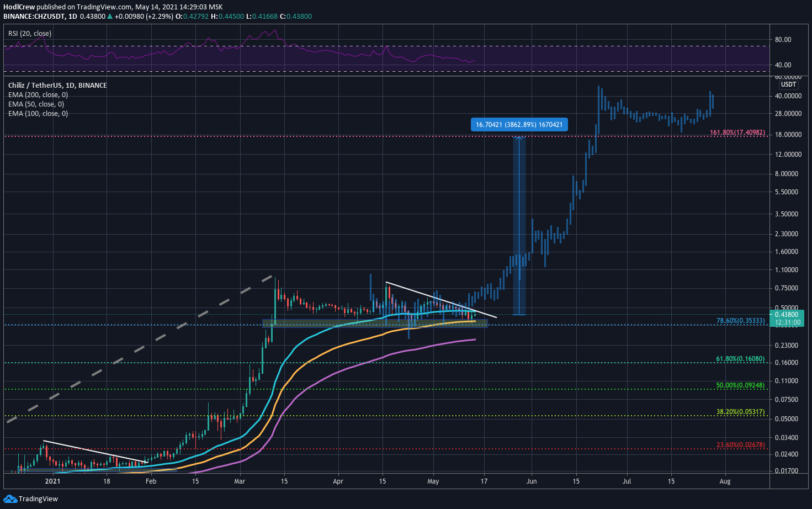This screenshot has height=509, width=812.
Task: Click the 0.01700 price axis label
Action: coord(787,471)
